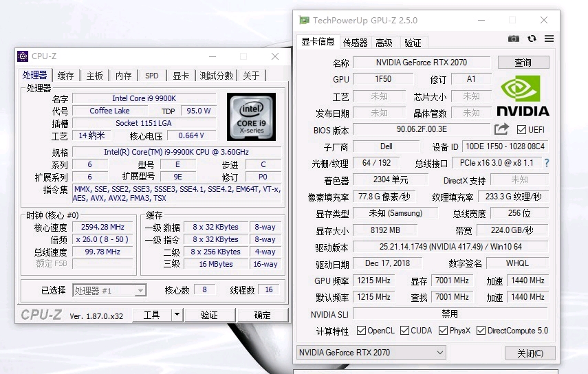Click the 99.78 MHz bus speed value
This screenshot has width=588, height=374.
tap(102, 252)
